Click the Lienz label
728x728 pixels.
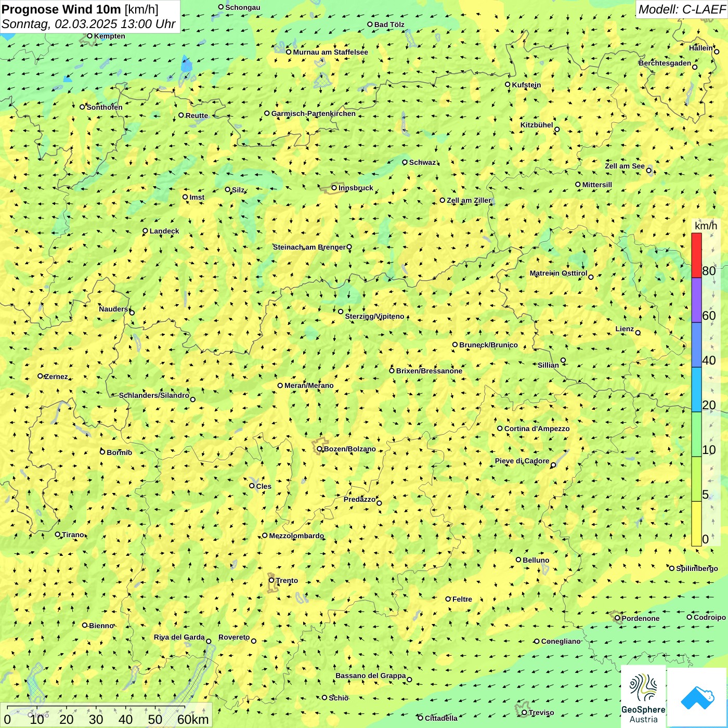point(625,329)
